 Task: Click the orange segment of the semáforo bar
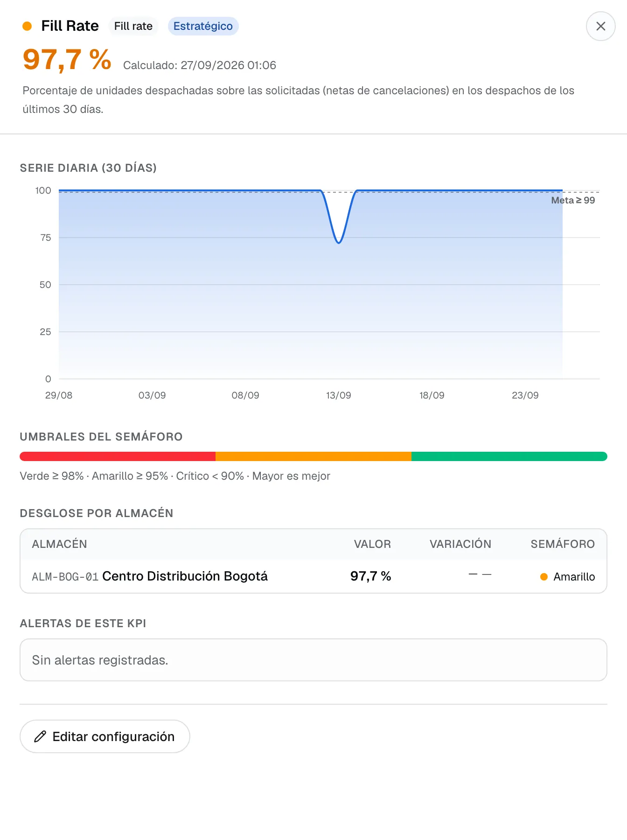tap(313, 456)
